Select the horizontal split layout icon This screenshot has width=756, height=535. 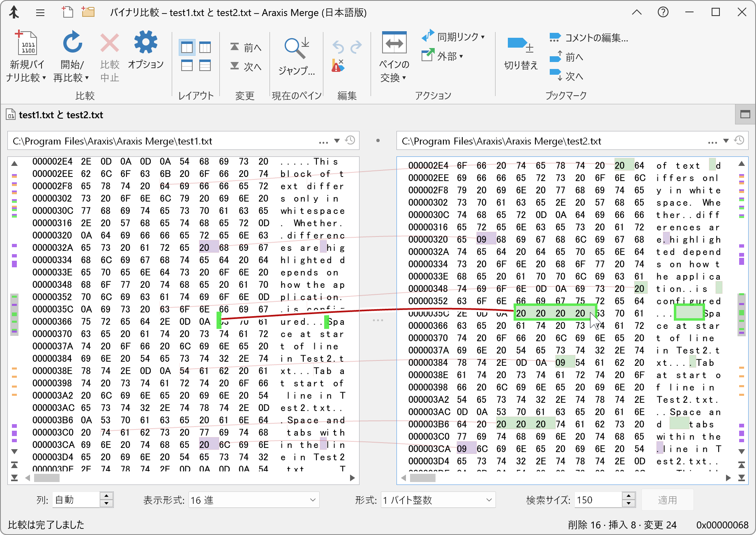187,66
